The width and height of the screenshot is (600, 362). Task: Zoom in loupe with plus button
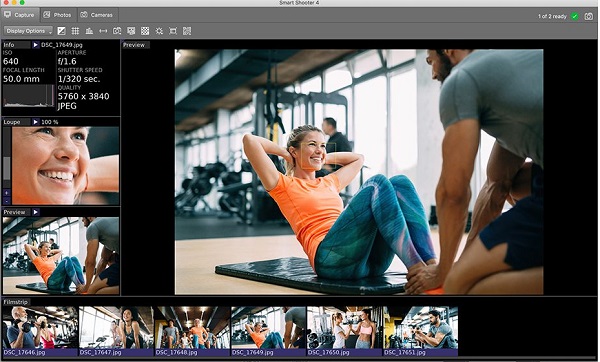click(x=7, y=193)
